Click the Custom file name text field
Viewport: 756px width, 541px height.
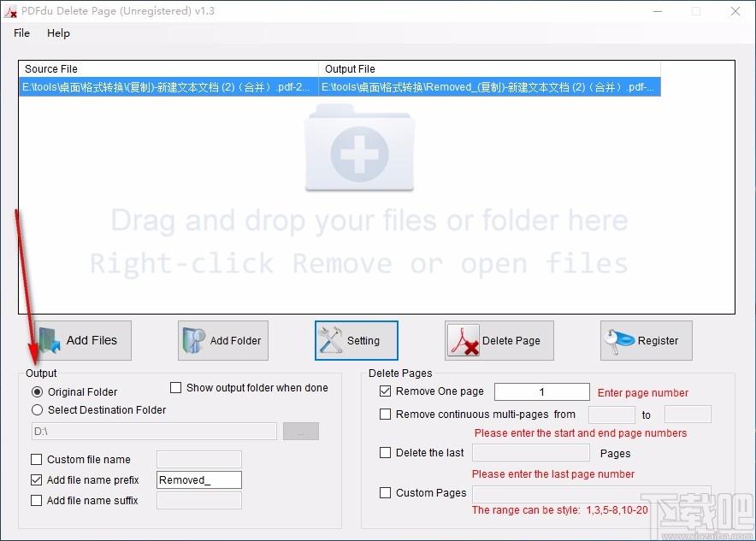[199, 460]
